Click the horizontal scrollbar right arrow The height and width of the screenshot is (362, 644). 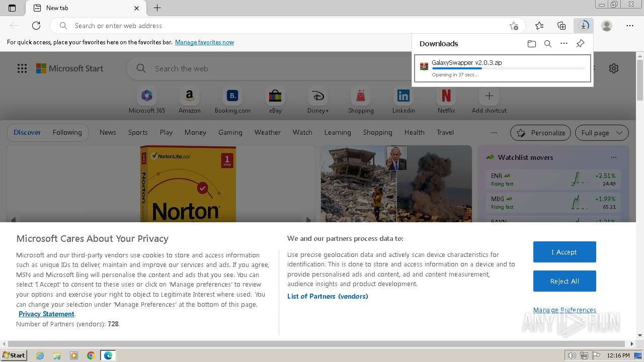pos(632,344)
